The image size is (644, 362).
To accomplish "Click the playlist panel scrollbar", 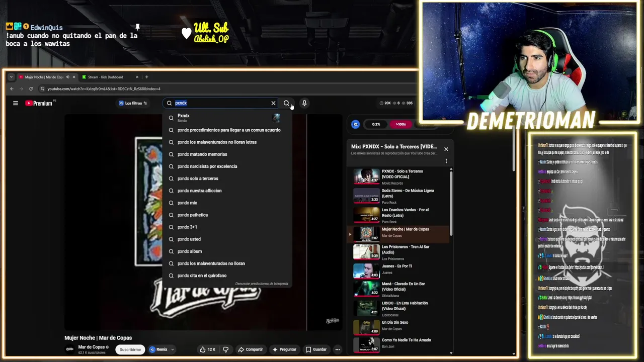I will pyautogui.click(x=451, y=204).
